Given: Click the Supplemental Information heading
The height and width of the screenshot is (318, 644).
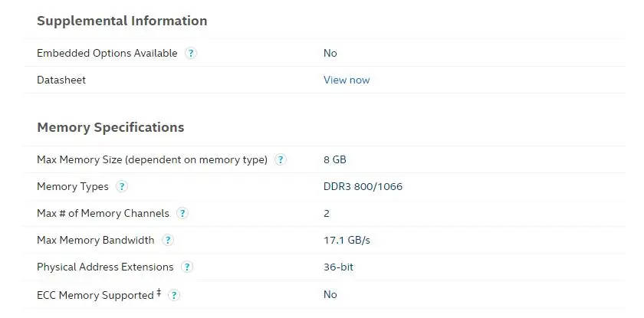Looking at the screenshot, I should click(x=122, y=21).
